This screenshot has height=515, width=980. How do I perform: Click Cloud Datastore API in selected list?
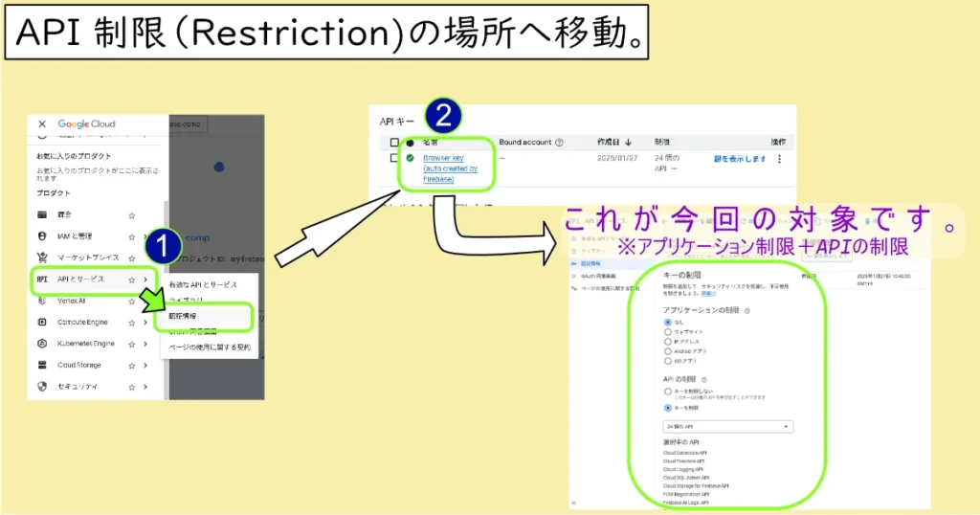coord(684,453)
